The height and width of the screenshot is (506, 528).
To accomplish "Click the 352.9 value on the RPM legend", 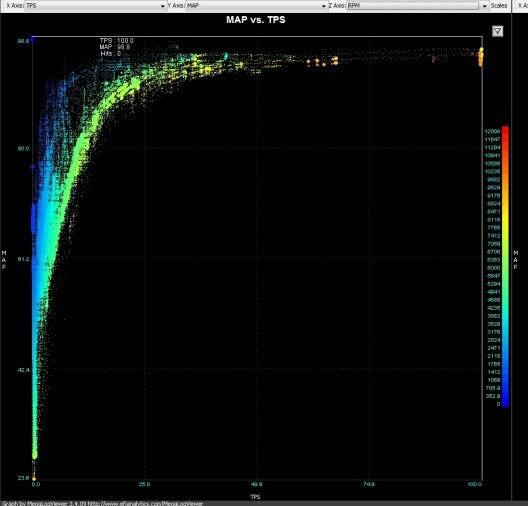I will tap(493, 396).
